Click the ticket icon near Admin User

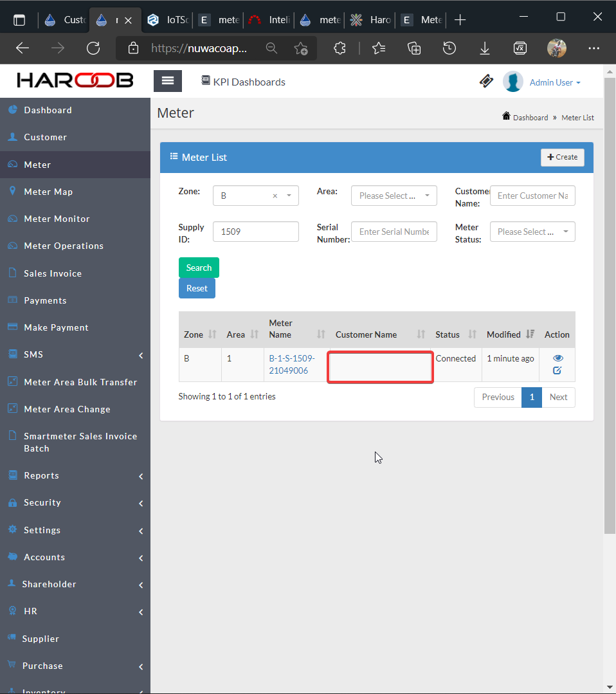[486, 81]
